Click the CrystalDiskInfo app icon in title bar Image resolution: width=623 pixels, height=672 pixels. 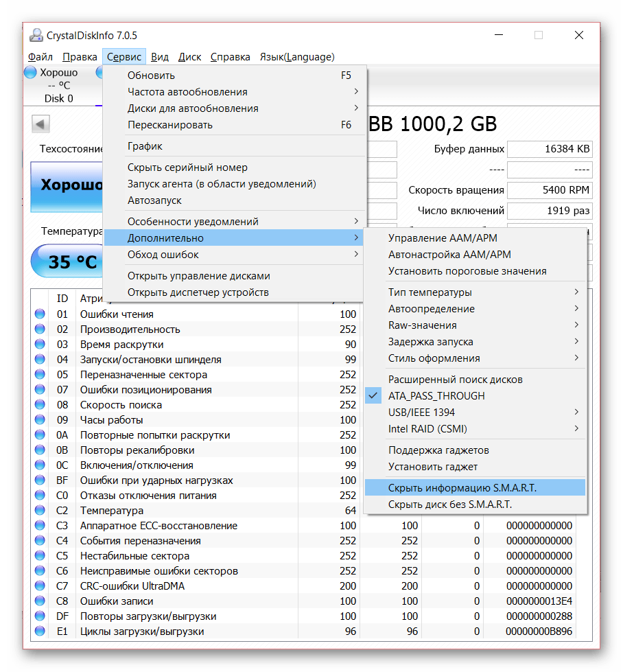point(36,35)
